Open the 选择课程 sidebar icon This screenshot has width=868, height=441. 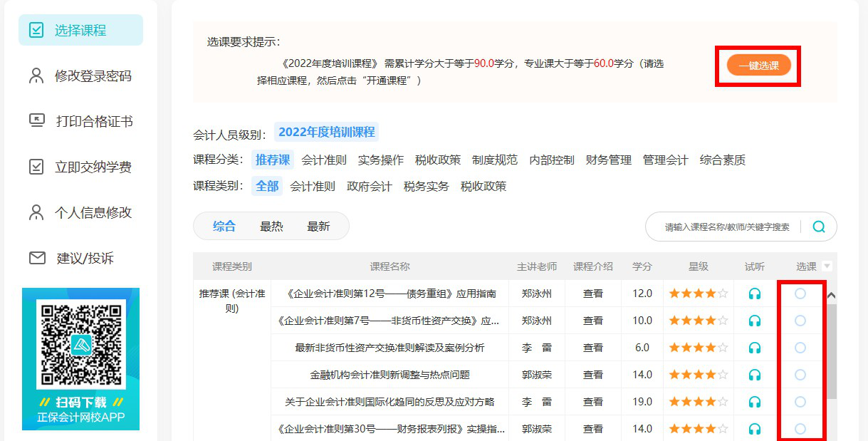pyautogui.click(x=37, y=29)
